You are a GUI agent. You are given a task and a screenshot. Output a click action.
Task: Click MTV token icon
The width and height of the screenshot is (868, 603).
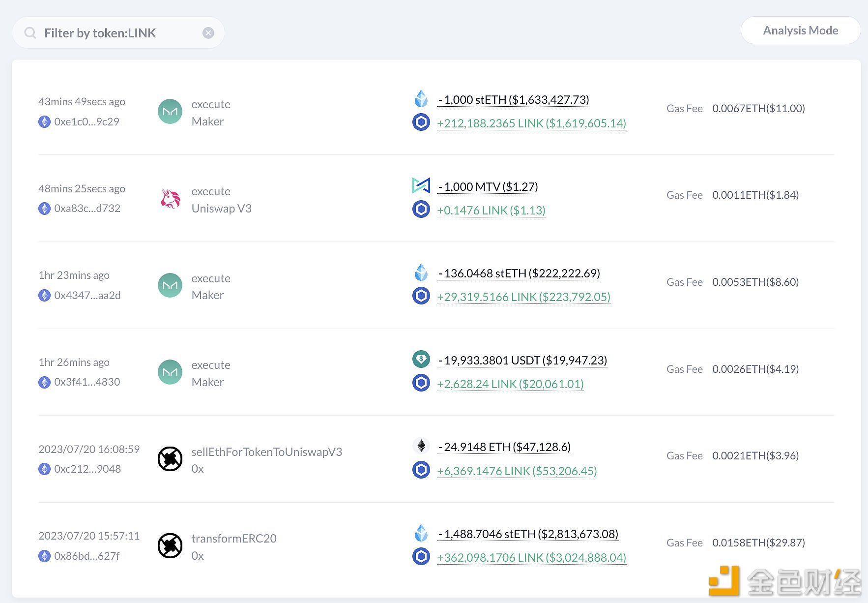[421, 185]
